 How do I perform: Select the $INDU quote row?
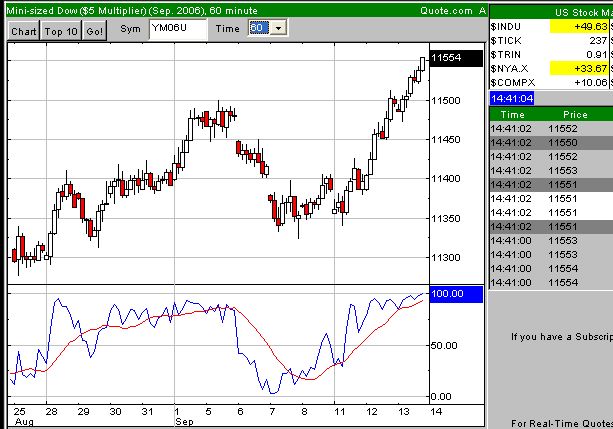[551, 27]
